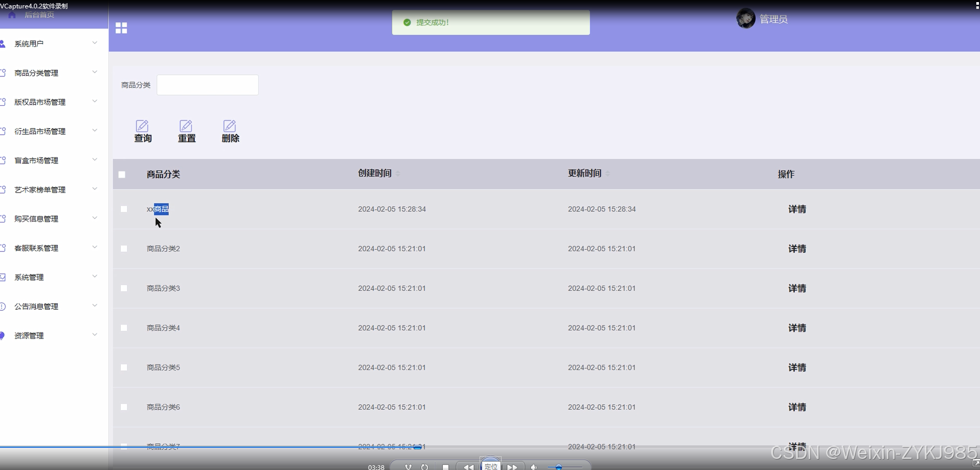Click the video progress slider handle

(418, 447)
